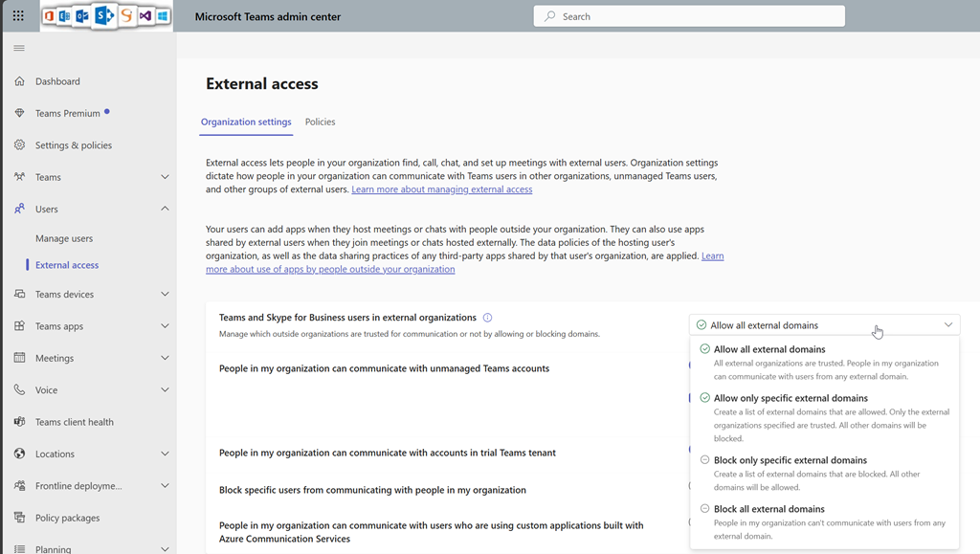980x554 pixels.
Task: Collapse the navigation with the hamburger icon
Action: pyautogui.click(x=19, y=49)
